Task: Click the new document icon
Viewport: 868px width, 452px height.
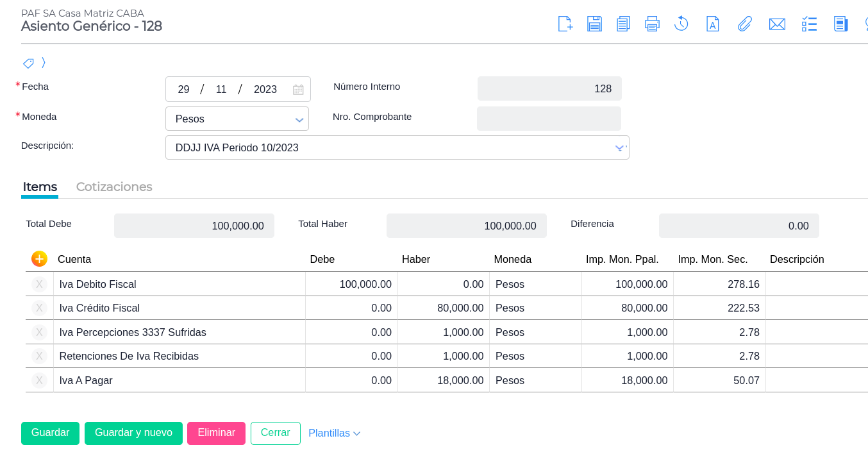Action: click(565, 24)
